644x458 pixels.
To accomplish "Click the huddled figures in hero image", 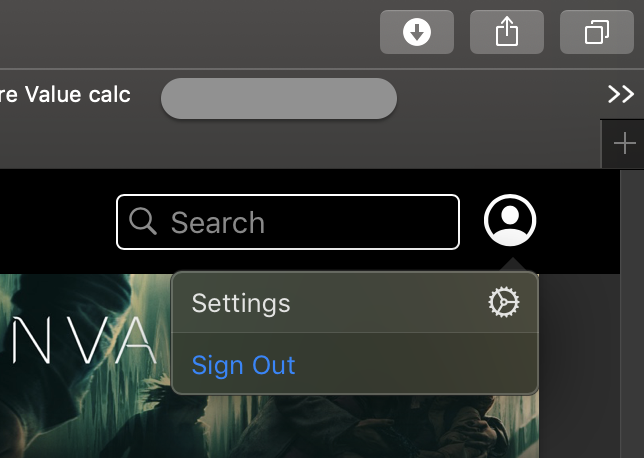I will coord(370,427).
